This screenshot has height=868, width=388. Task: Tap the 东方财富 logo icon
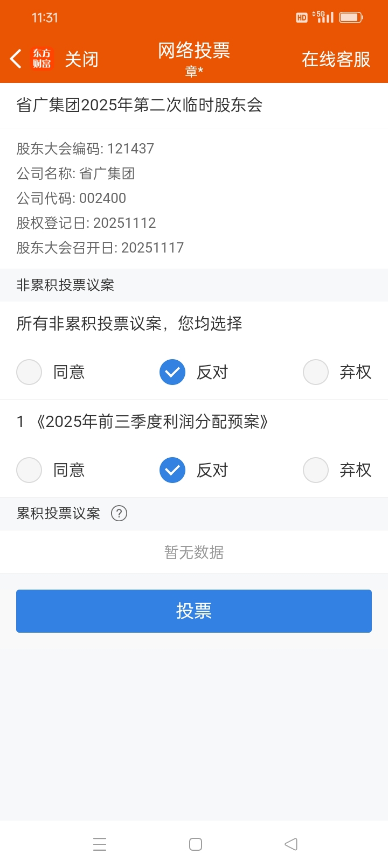click(42, 59)
